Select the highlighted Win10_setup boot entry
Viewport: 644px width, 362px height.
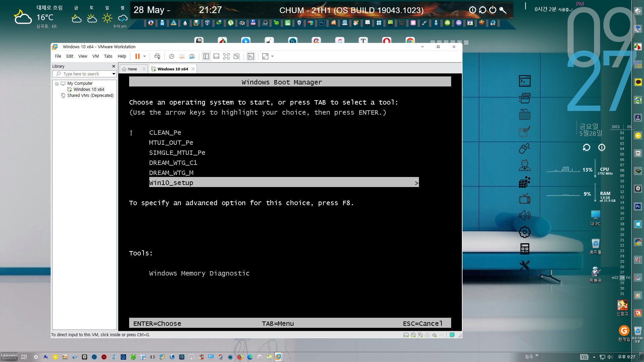pyautogui.click(x=284, y=182)
